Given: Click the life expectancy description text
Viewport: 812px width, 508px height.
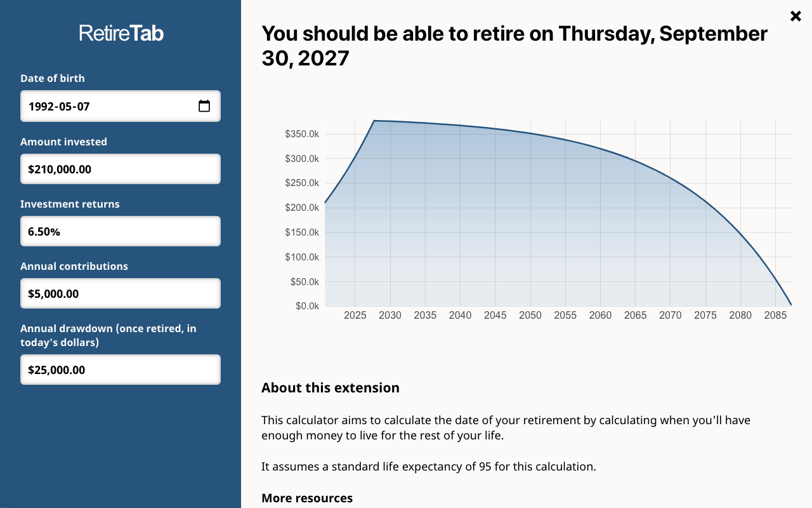Looking at the screenshot, I should coord(429,466).
